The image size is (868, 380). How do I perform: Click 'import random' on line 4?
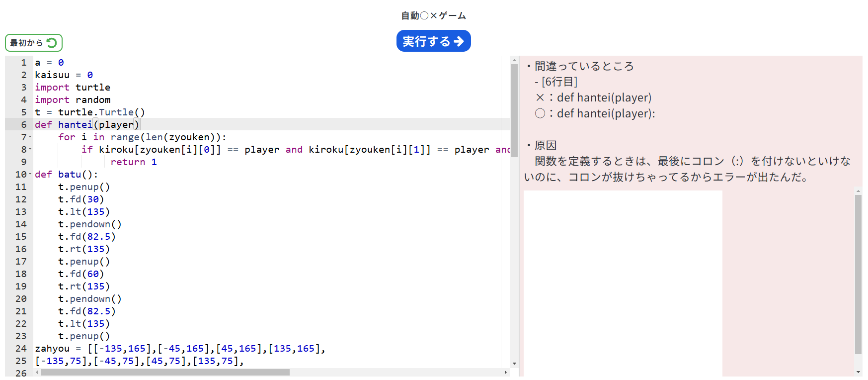(73, 99)
